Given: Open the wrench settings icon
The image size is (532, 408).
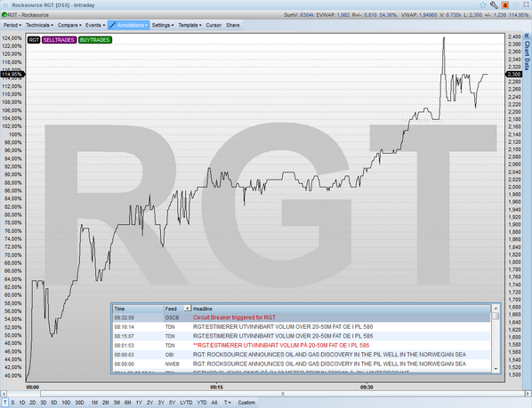Looking at the screenshot, I should point(494,4).
